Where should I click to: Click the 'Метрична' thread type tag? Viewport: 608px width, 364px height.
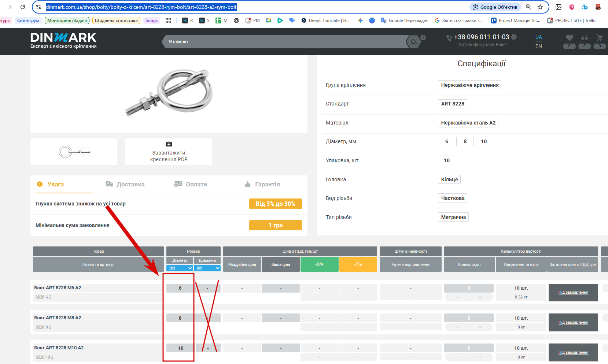[x=453, y=217]
